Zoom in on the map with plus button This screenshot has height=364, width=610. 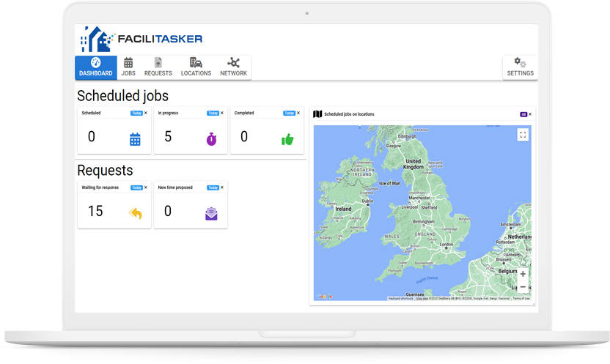point(523,274)
